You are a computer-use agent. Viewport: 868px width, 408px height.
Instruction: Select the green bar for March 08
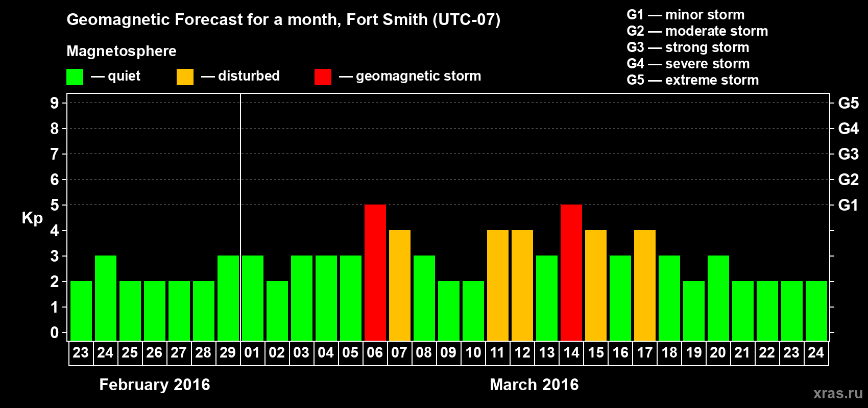[424, 298]
